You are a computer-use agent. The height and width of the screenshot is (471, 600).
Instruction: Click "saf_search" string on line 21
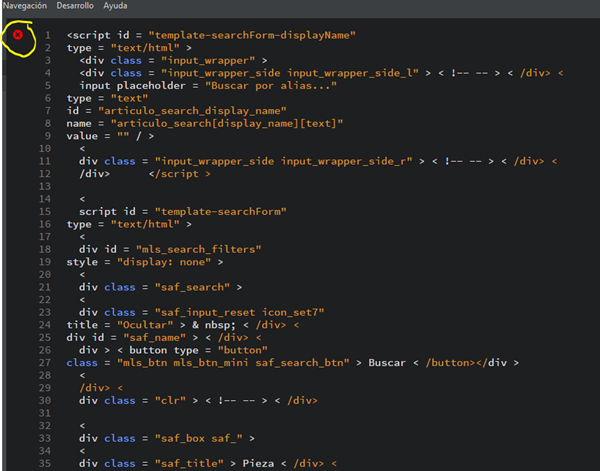192,287
